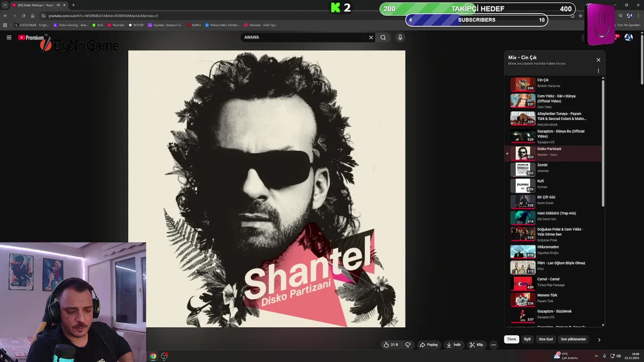This screenshot has width=644, height=362.
Task: Play Cin Çık by İbrahim Sarıpınar
Action: pos(553,84)
